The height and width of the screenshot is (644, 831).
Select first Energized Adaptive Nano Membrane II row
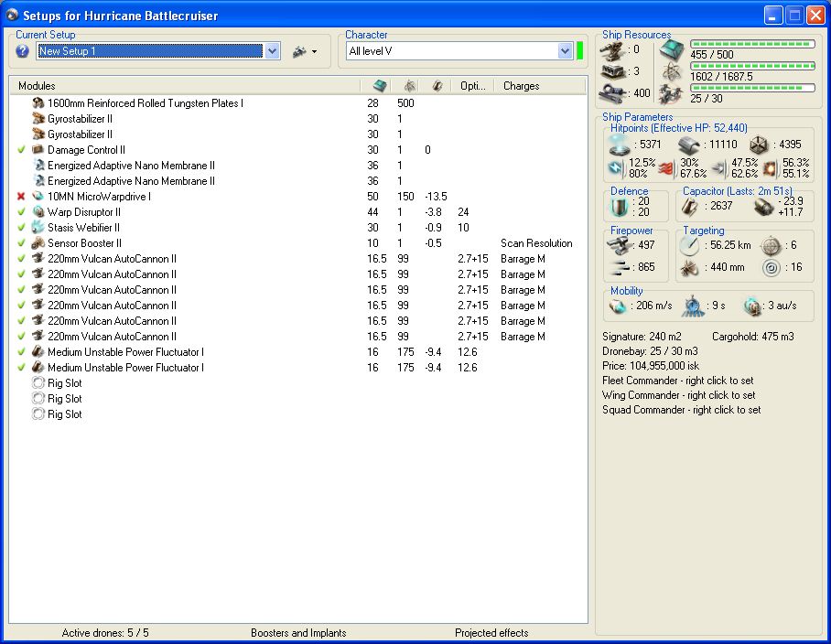pos(298,166)
